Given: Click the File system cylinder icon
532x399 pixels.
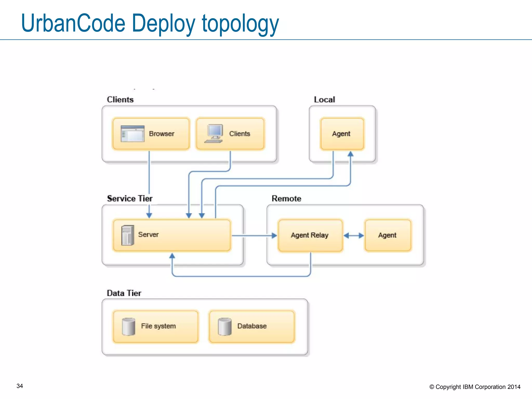Looking at the screenshot, I should tap(128, 327).
